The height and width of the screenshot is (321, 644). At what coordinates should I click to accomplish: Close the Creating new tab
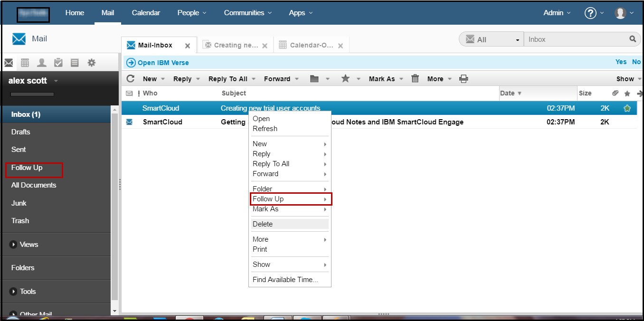[x=265, y=46]
